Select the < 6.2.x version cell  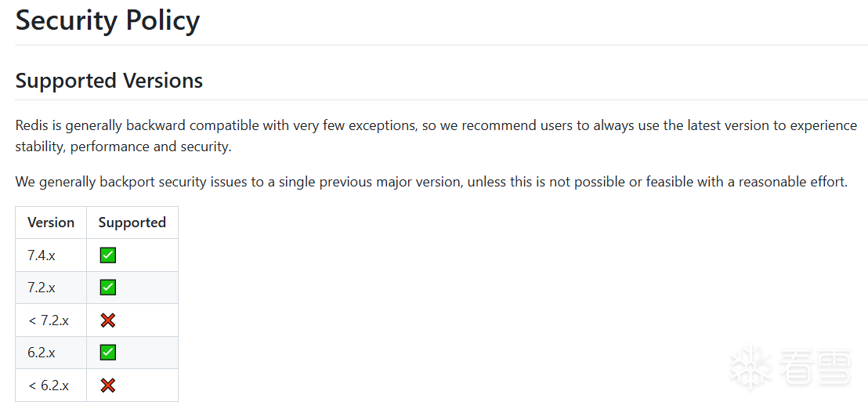(49, 385)
